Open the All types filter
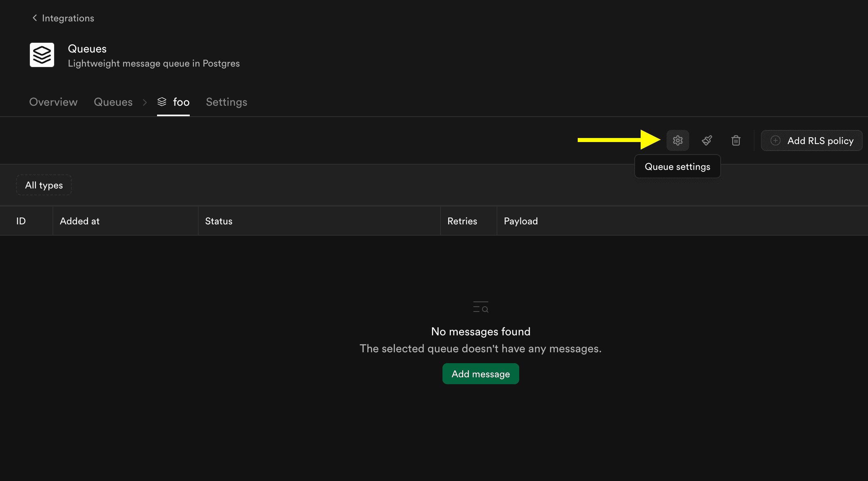The height and width of the screenshot is (481, 868). point(44,185)
